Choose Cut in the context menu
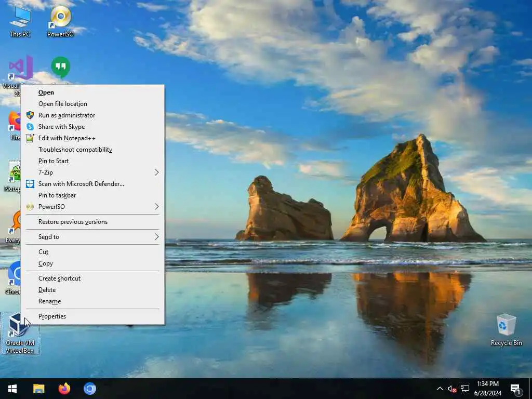This screenshot has width=532, height=399. (x=92, y=252)
